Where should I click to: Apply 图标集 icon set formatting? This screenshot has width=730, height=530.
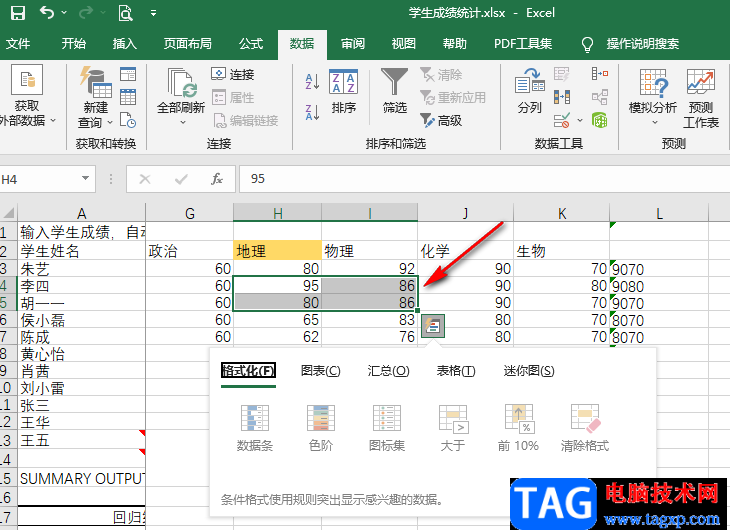pos(387,428)
